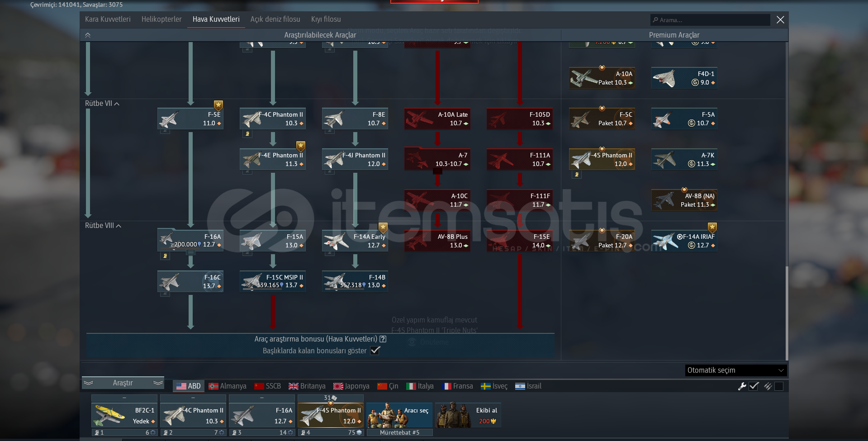This screenshot has height=441, width=868.
Task: Switch to Kıyı filosu tab
Action: 326,19
